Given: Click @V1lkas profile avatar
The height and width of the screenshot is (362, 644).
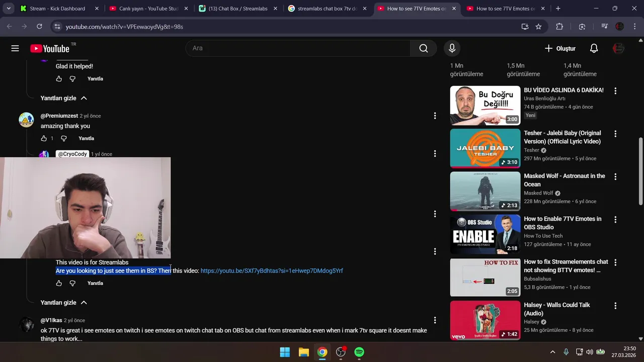Looking at the screenshot, I should tap(26, 325).
